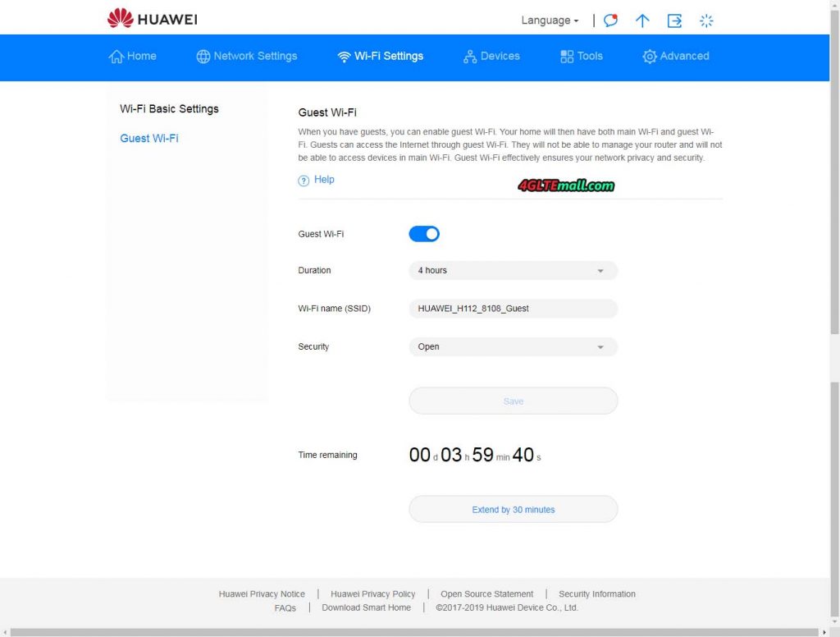Click the firmware update arrow icon
This screenshot has height=637, width=840.
[x=642, y=20]
